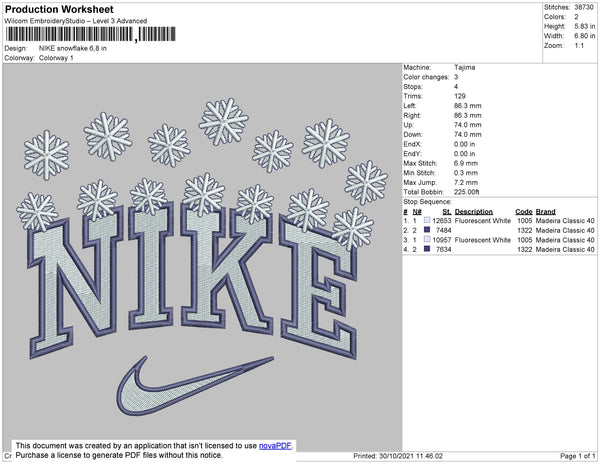600x464 pixels.
Task: Click the Fluorescent White swatch for stop 1
Action: pos(427,220)
